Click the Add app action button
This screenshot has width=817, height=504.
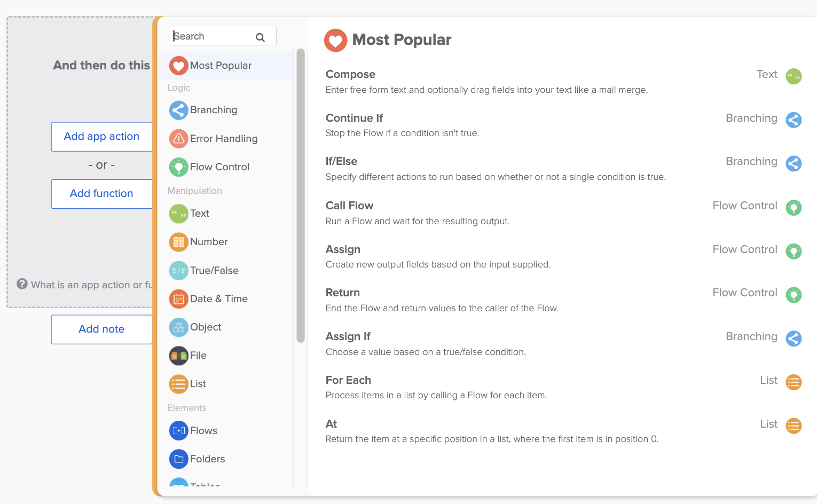point(101,137)
